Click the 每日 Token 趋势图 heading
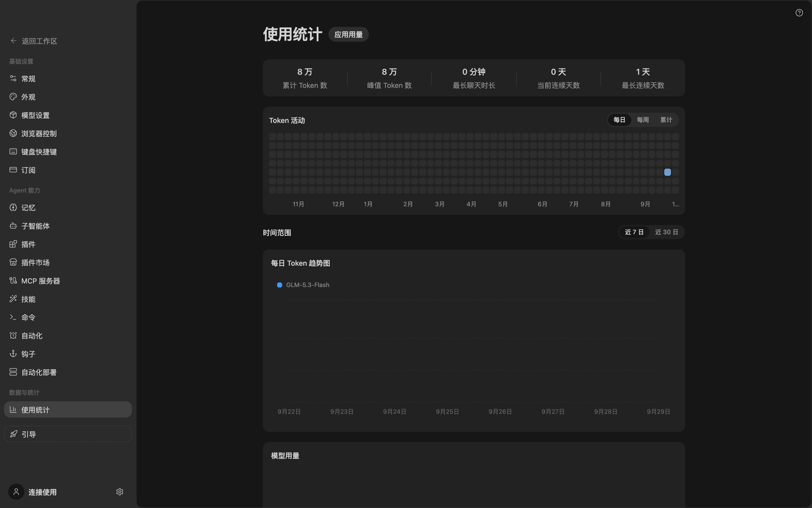812x508 pixels. (x=300, y=263)
